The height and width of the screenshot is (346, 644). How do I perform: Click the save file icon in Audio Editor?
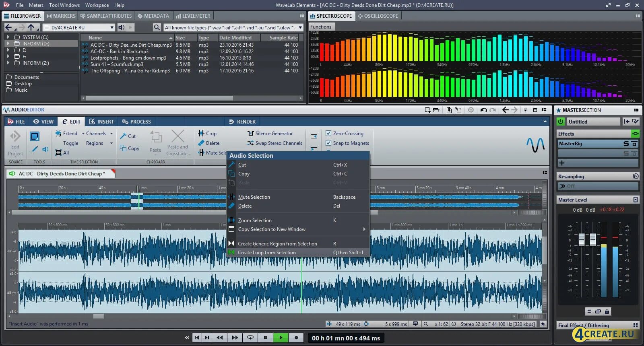(x=449, y=110)
